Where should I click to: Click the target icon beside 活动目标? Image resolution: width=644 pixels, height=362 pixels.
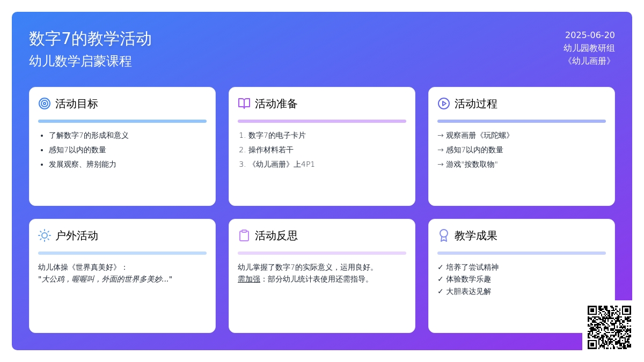(x=45, y=104)
